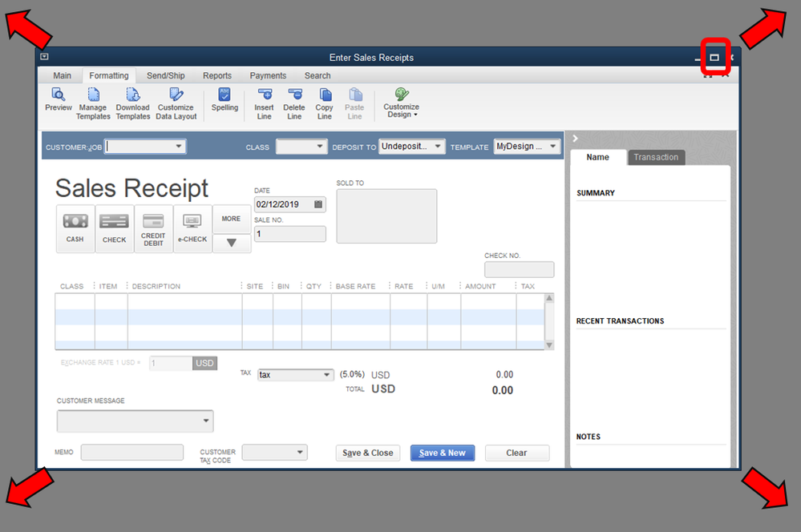Open the Customize Design menu
Viewport: 801px width, 532px height.
click(402, 103)
